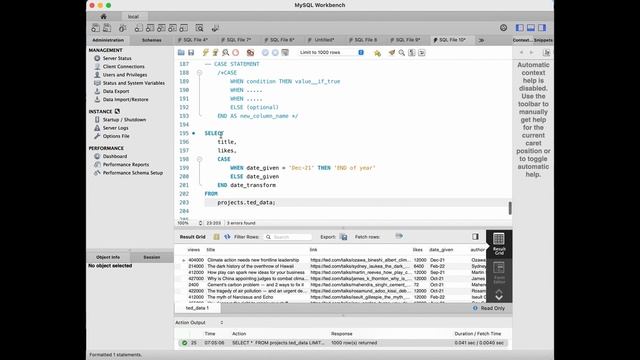Open the object inspector toolbar icon
This screenshot has width=640, height=360.
point(122,28)
